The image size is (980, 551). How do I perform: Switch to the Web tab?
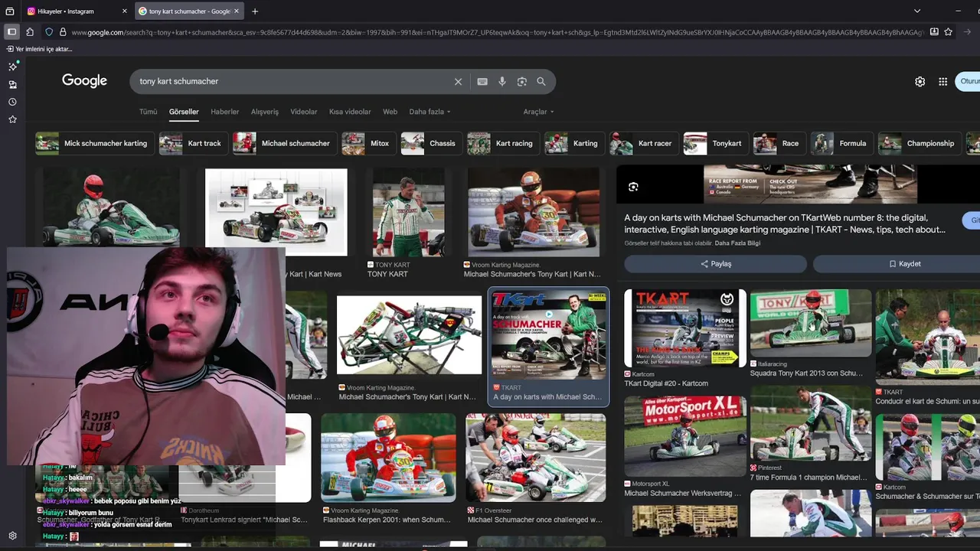click(390, 112)
